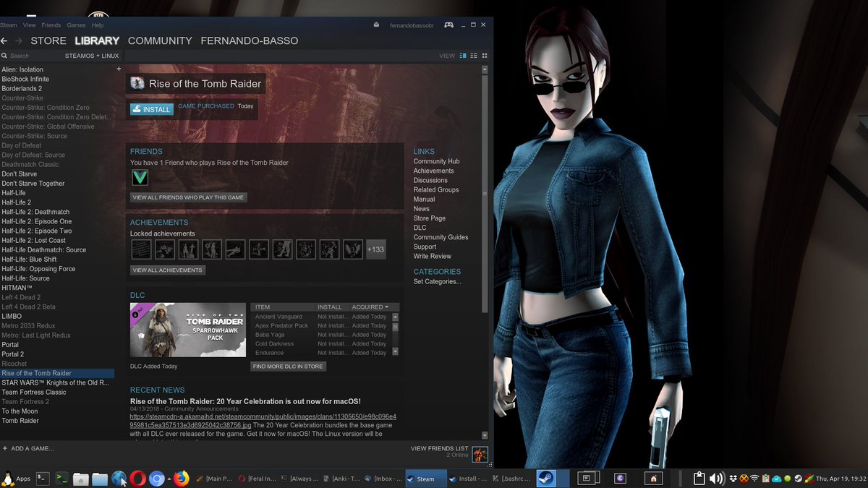The width and height of the screenshot is (868, 488).
Task: Select BioShock Infinite in the library
Action: [x=25, y=79]
